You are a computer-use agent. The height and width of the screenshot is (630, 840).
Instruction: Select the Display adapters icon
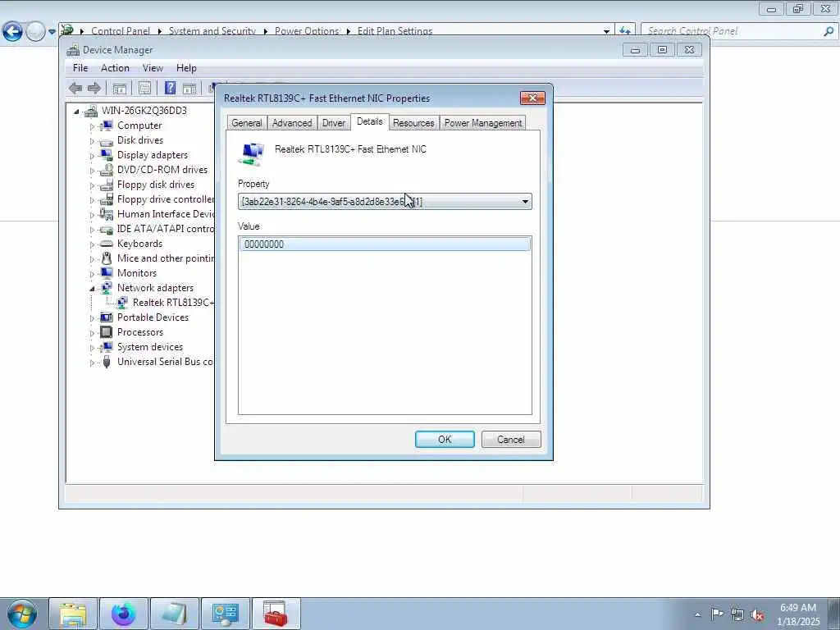tap(107, 155)
